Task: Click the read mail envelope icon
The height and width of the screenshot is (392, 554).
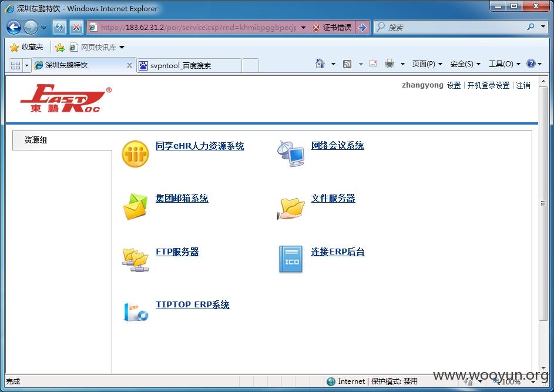Action: click(x=373, y=63)
